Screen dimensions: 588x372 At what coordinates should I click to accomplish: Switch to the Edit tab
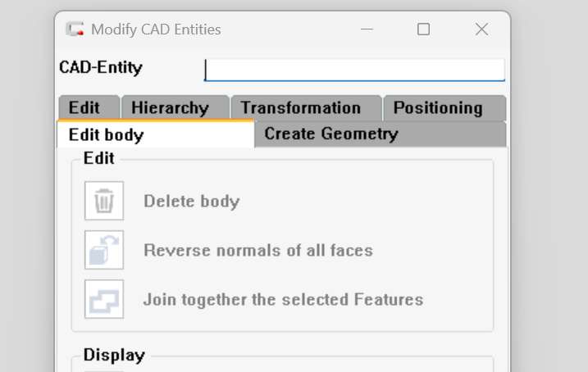[84, 108]
